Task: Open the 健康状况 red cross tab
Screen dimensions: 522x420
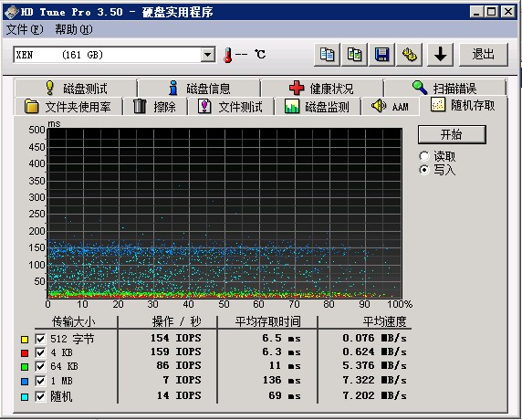Action: pyautogui.click(x=321, y=89)
